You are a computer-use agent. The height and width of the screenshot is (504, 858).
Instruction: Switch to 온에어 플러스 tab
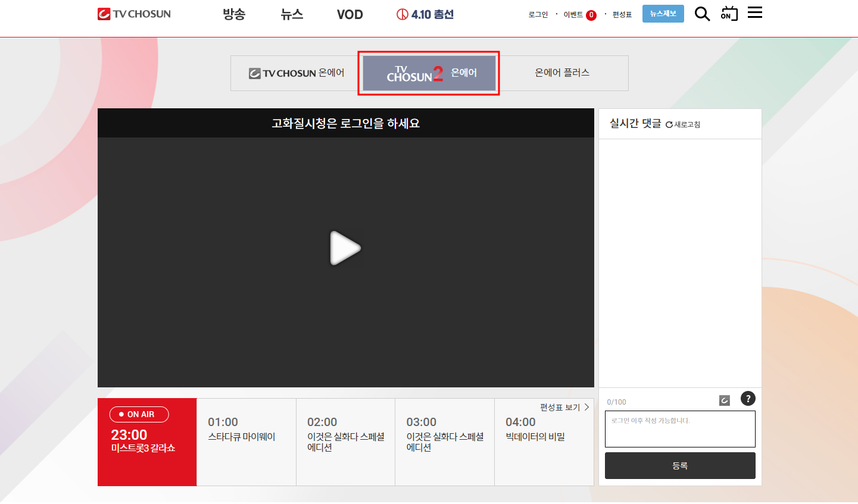[562, 73]
